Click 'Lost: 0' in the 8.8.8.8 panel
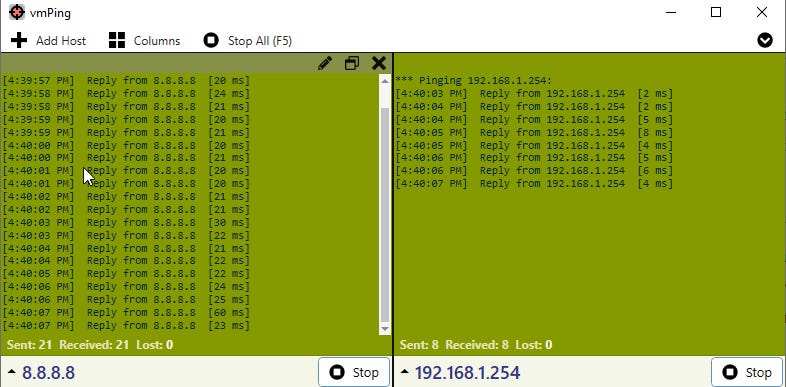This screenshot has width=786, height=387. click(x=154, y=345)
